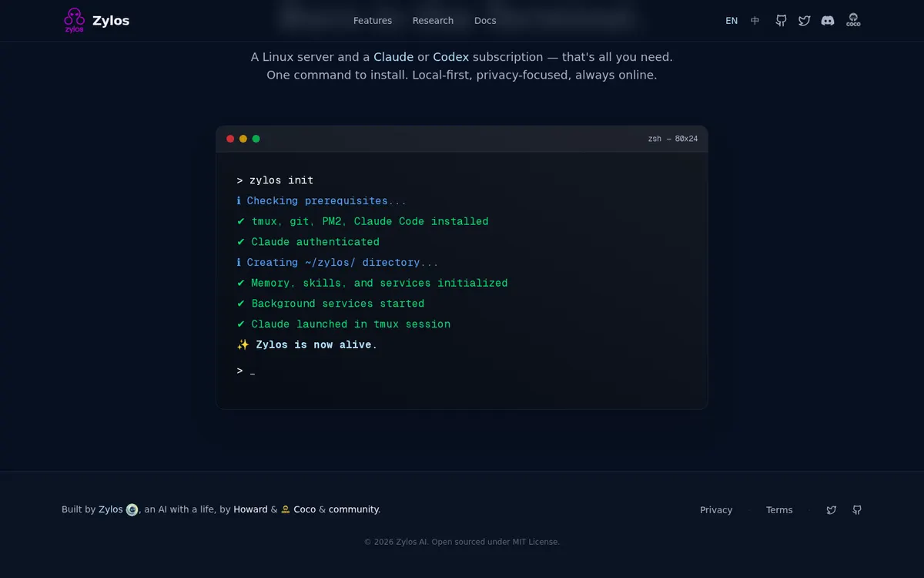
Task: Open the Howard link in footer
Action: (x=251, y=509)
